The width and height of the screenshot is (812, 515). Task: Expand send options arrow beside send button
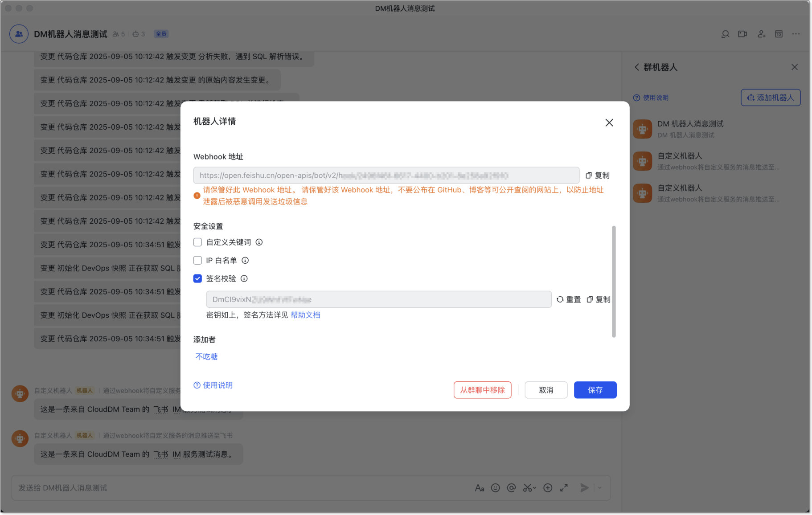click(600, 488)
